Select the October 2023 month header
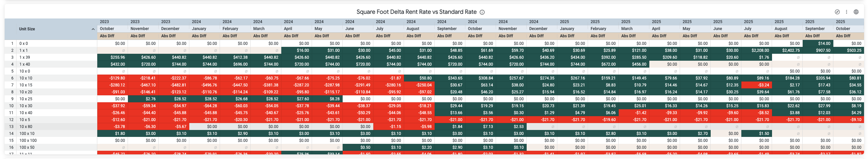Viewport: 868px width, 159px height. pyautogui.click(x=107, y=29)
